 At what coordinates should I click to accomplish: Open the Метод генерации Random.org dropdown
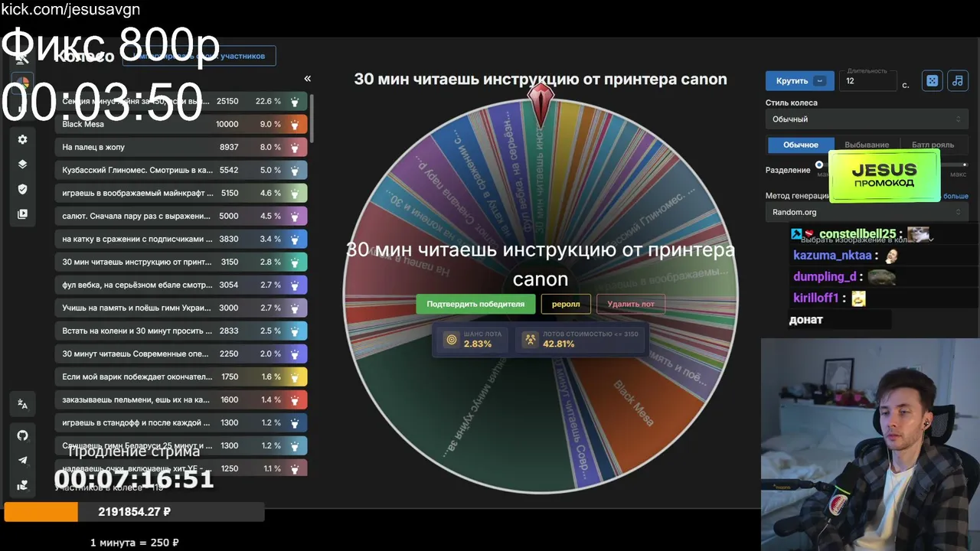pos(867,212)
